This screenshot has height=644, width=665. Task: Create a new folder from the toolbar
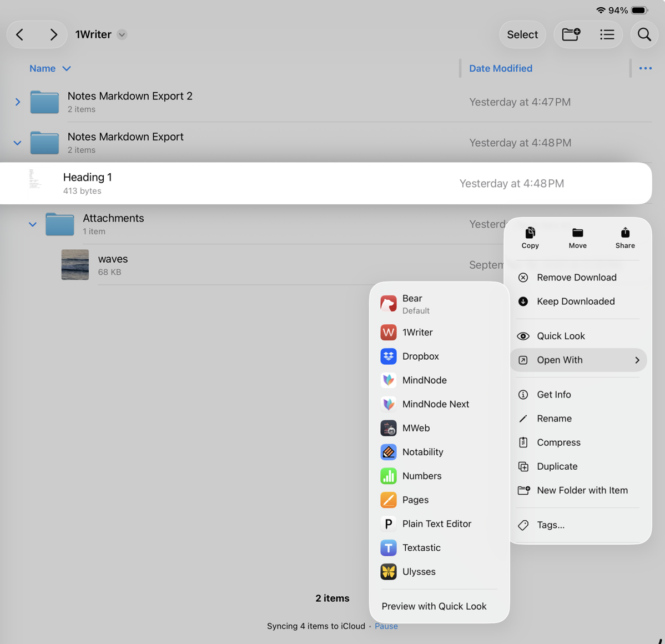pos(571,34)
